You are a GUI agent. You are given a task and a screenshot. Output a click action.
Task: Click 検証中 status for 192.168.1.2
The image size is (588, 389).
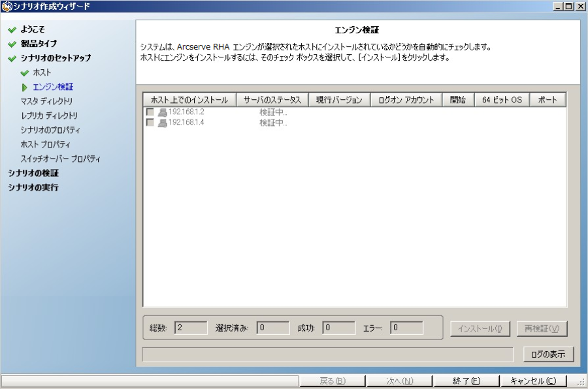tap(273, 112)
